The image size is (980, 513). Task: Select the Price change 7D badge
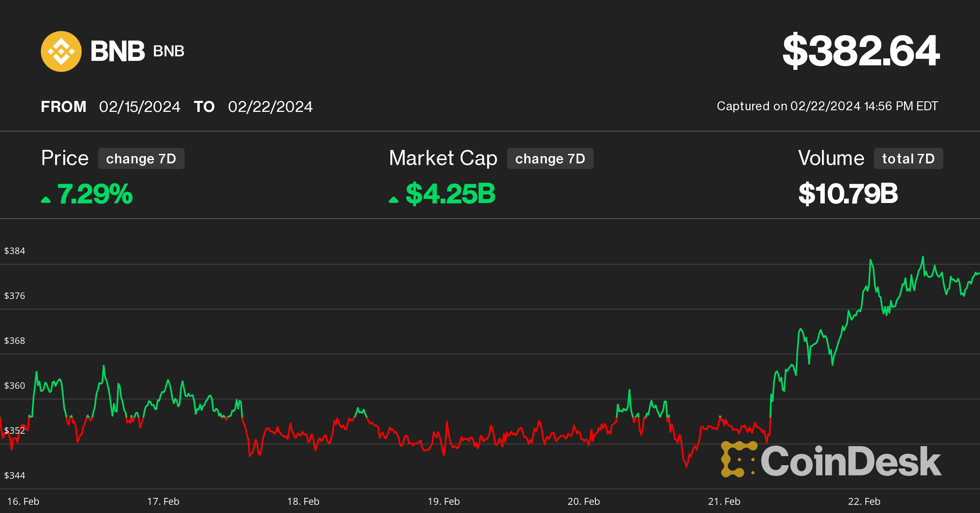pos(141,158)
